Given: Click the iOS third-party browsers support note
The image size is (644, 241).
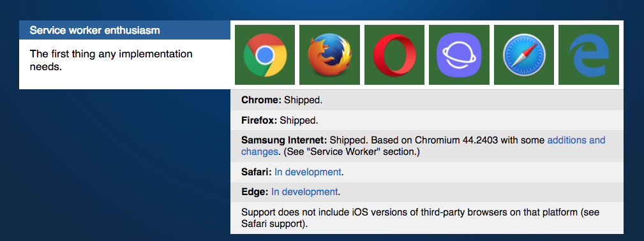Looking at the screenshot, I should 427,218.
